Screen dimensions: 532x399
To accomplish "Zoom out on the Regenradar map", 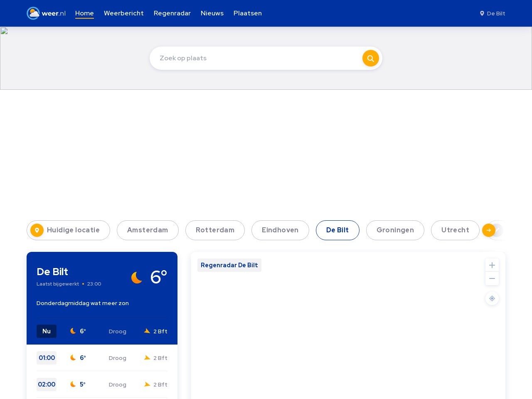I will (492, 278).
